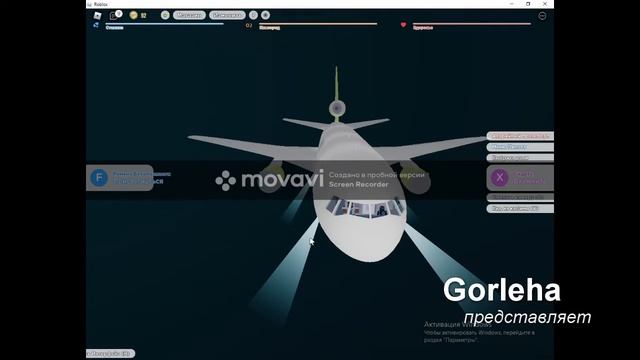Click the red heart health icon
640x360 pixels.
point(403,25)
